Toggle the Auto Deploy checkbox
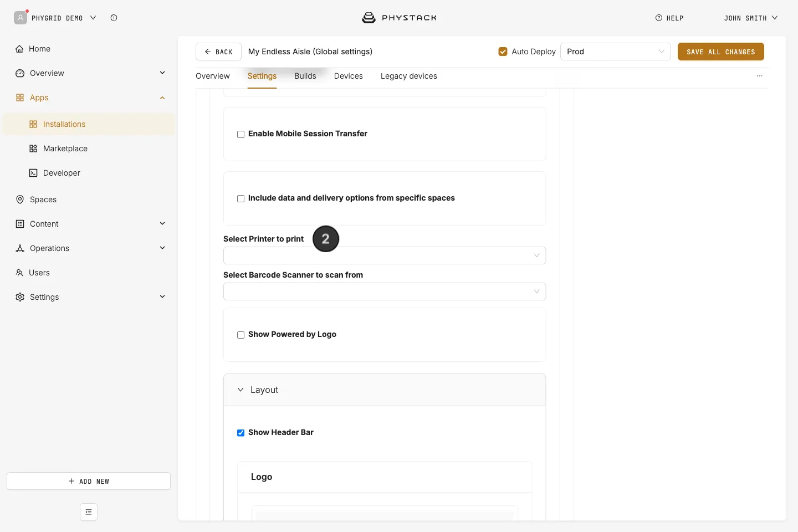 pos(503,52)
